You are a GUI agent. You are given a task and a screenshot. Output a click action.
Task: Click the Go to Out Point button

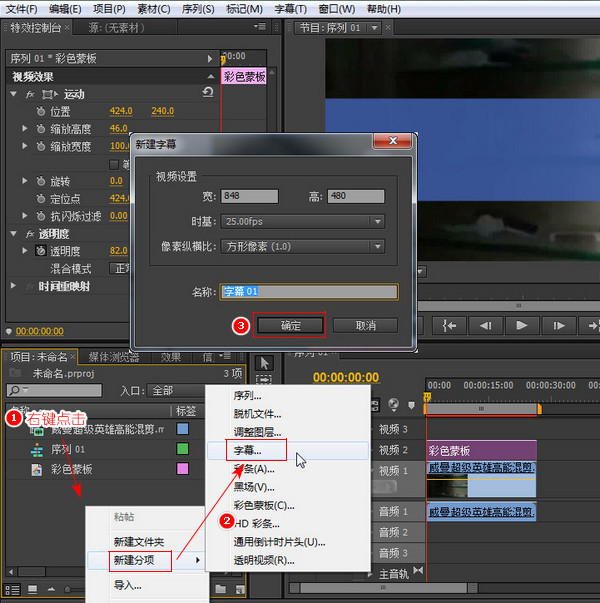pyautogui.click(x=592, y=326)
